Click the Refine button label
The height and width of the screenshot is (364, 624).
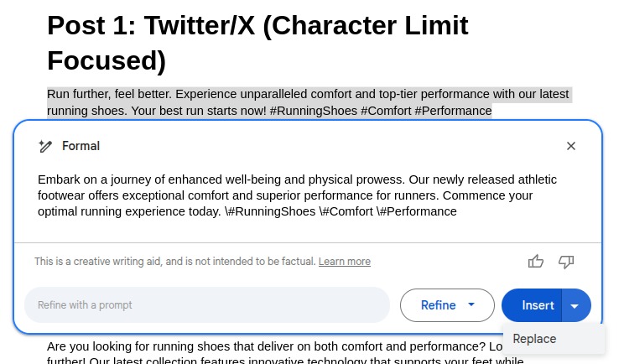coord(438,305)
